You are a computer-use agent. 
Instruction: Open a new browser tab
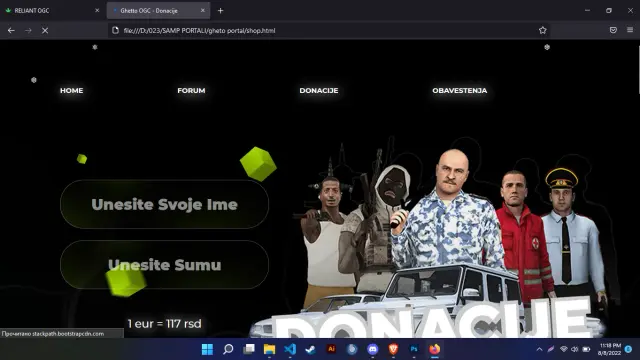pos(220,11)
